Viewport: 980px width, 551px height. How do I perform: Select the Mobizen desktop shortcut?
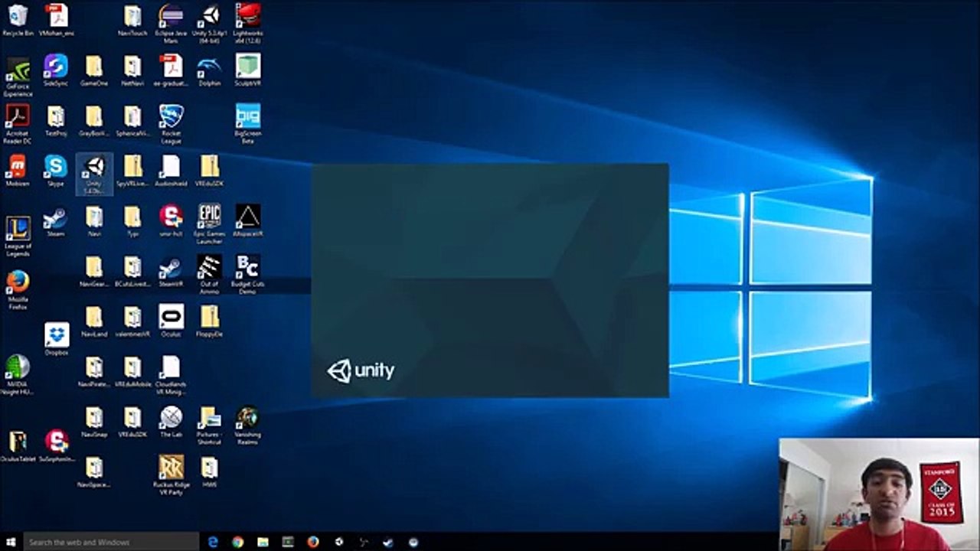pyautogui.click(x=18, y=171)
